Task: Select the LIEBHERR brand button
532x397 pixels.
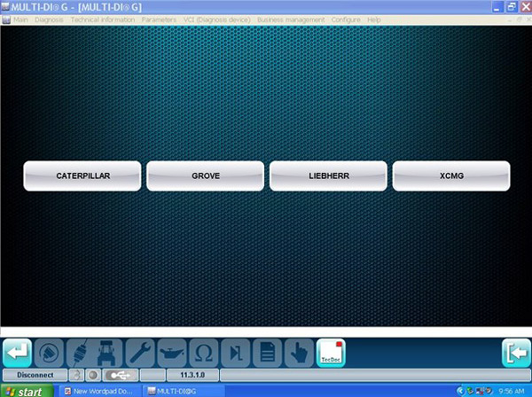Action: pos(328,175)
